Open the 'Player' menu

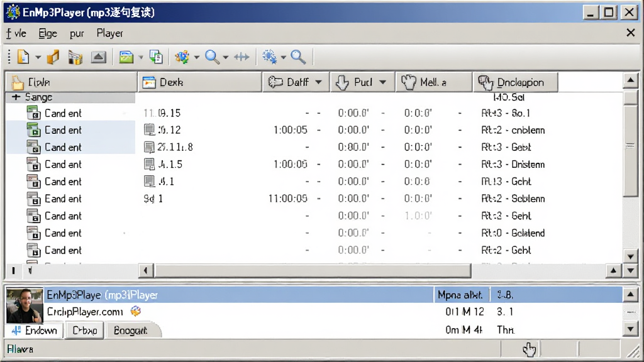(109, 33)
